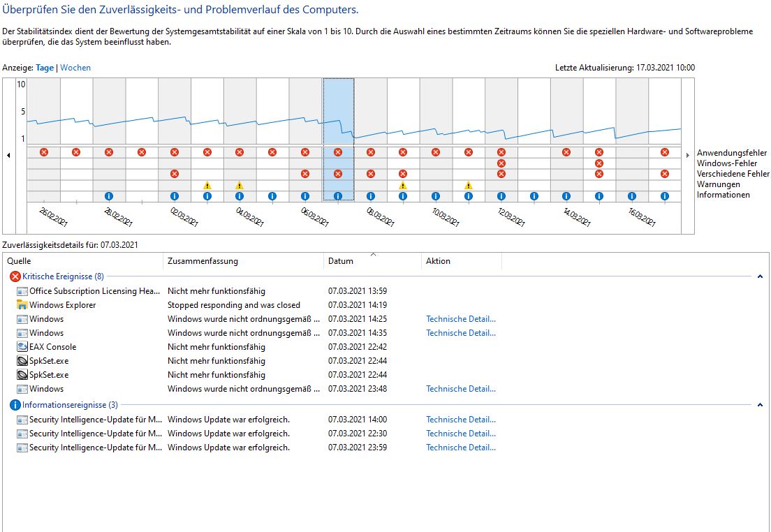Click the 'Warnungen' legend label
Image resolution: width=771 pixels, height=532 pixels.
(x=719, y=184)
